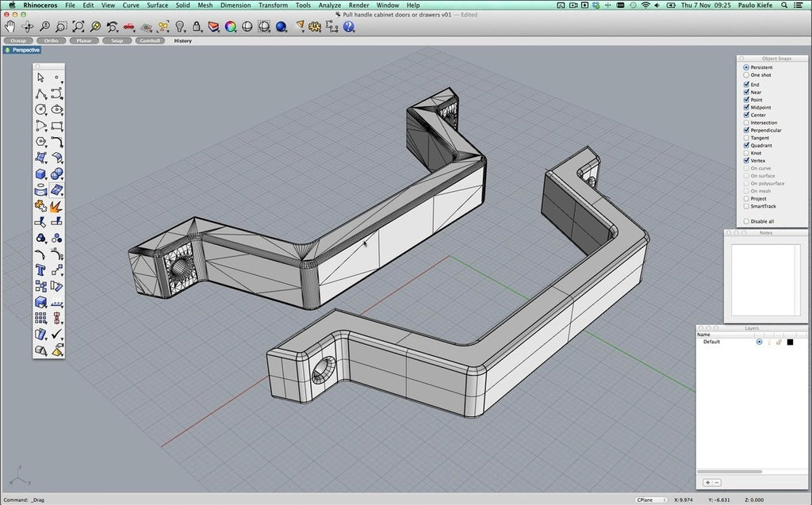
Task: Click the Explode tool
Action: pos(56,206)
